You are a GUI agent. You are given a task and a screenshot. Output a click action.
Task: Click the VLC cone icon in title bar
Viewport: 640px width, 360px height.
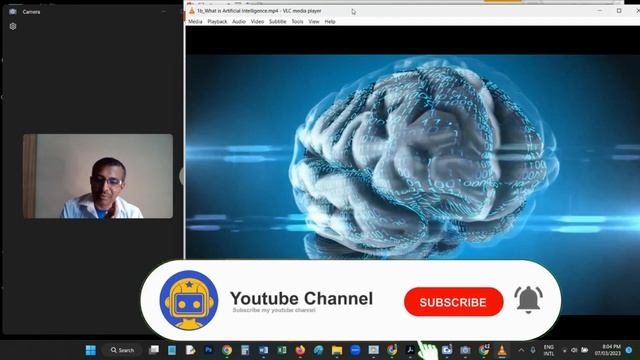tap(191, 11)
